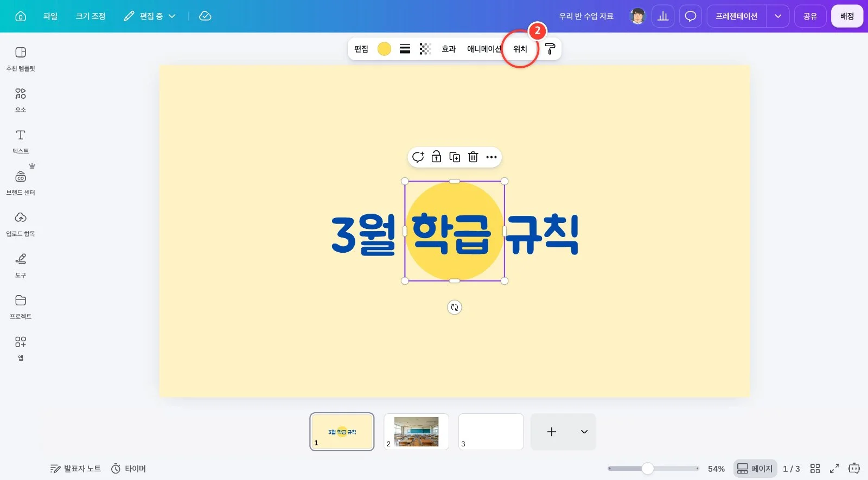Viewport: 868px width, 480px height.
Task: Enter fullscreen with the expand arrows icon
Action: tap(834, 469)
